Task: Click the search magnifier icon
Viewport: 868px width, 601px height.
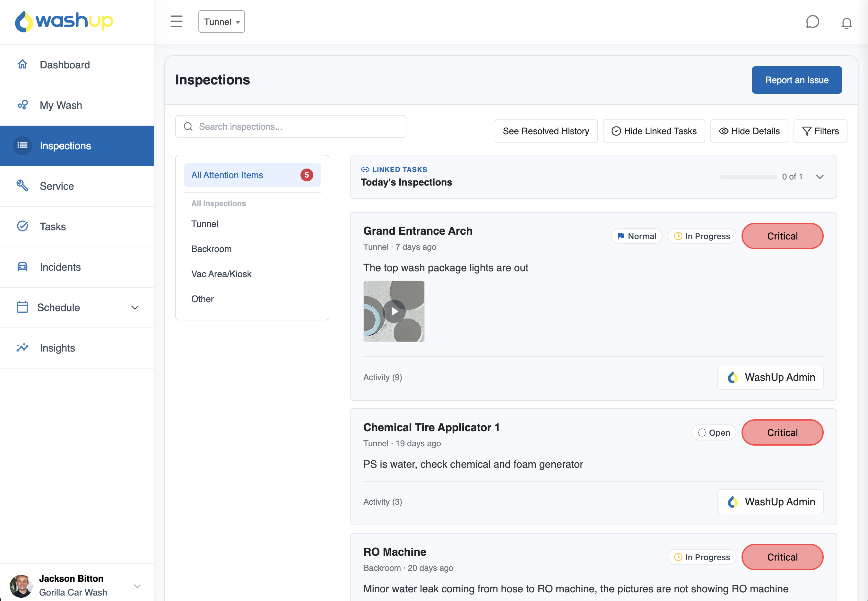Action: click(x=188, y=126)
